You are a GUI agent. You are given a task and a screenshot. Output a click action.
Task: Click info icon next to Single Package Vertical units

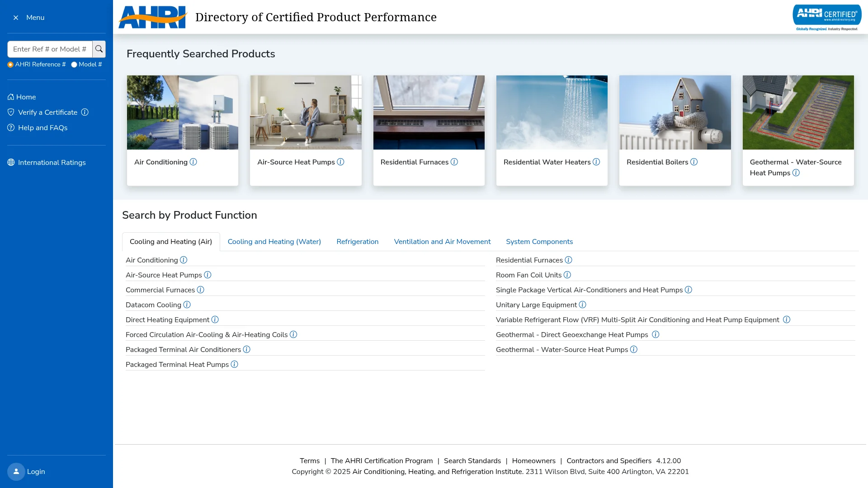point(688,290)
